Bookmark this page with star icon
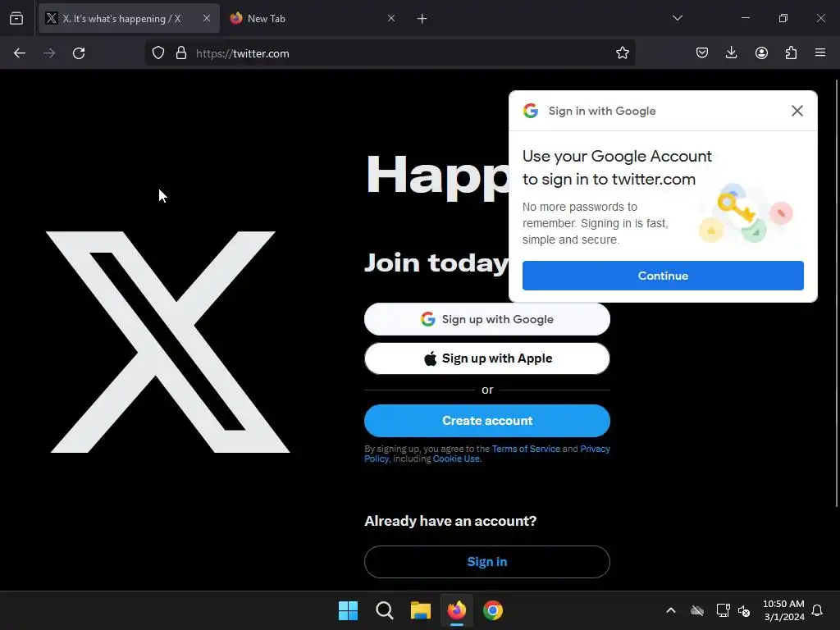Screen dimensions: 840x630 point(622,53)
